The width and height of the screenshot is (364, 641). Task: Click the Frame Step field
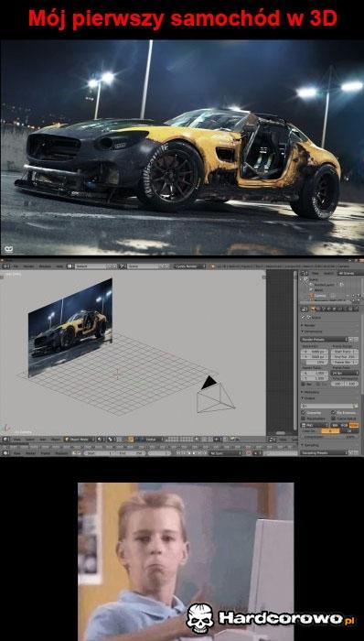click(345, 363)
